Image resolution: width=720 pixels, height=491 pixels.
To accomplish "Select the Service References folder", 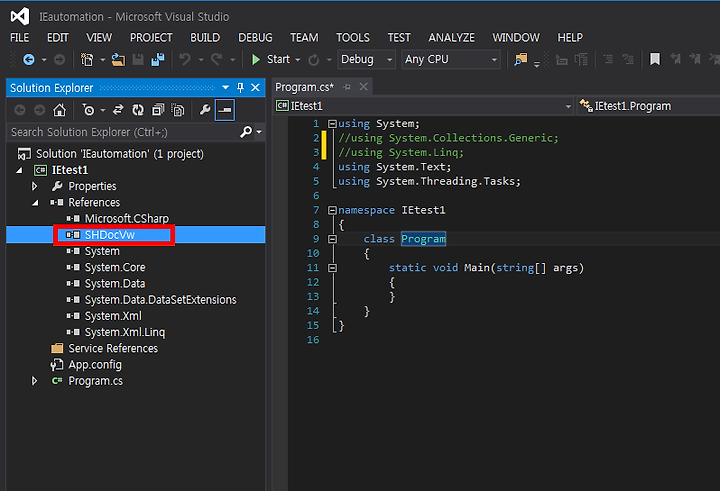I will click(113, 349).
